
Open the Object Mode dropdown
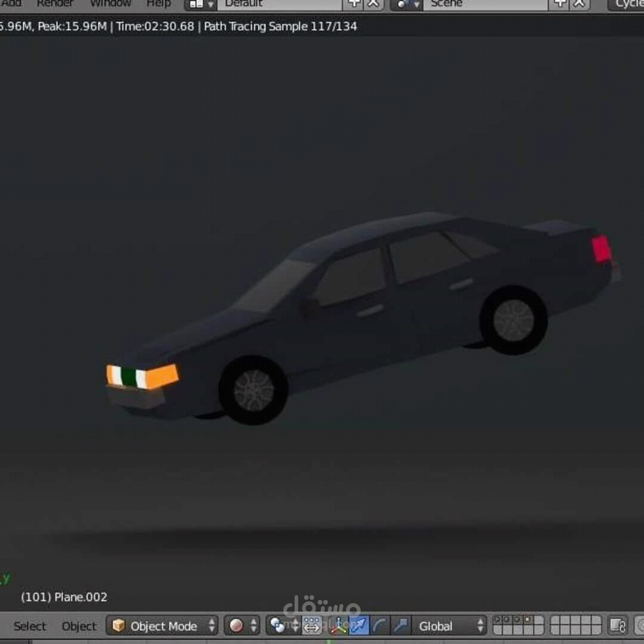163,626
